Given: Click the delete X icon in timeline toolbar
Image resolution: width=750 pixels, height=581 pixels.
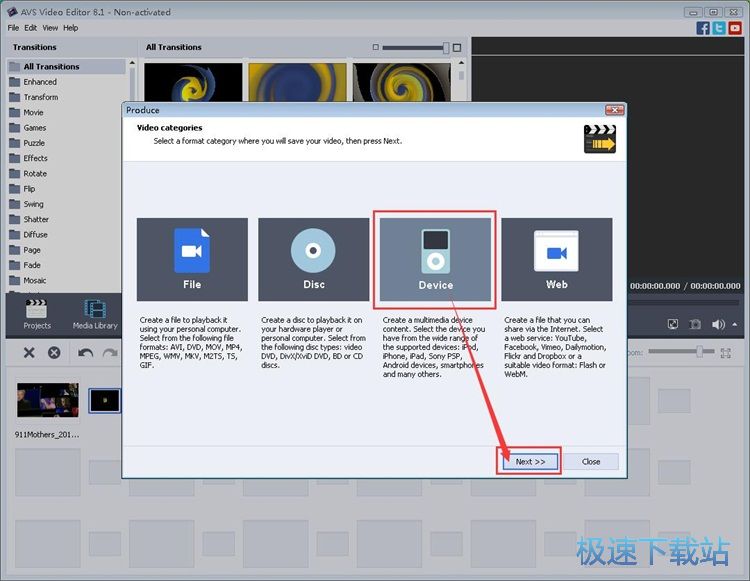Looking at the screenshot, I should [29, 353].
